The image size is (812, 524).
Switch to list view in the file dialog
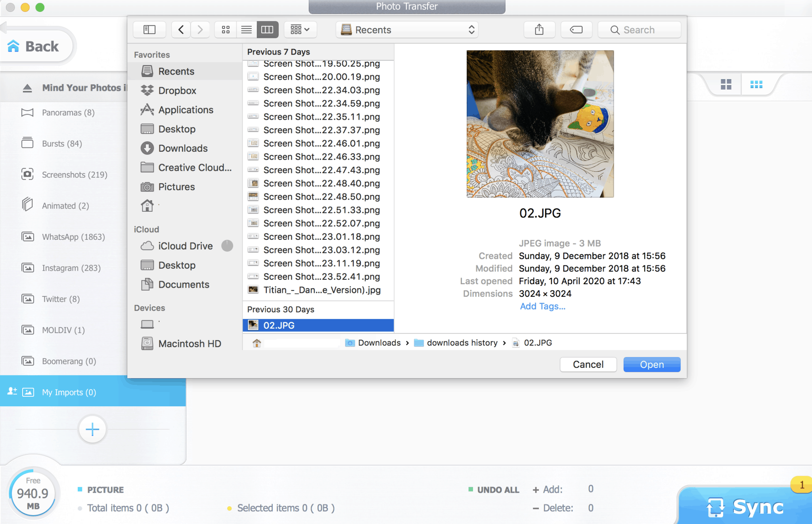(x=247, y=29)
